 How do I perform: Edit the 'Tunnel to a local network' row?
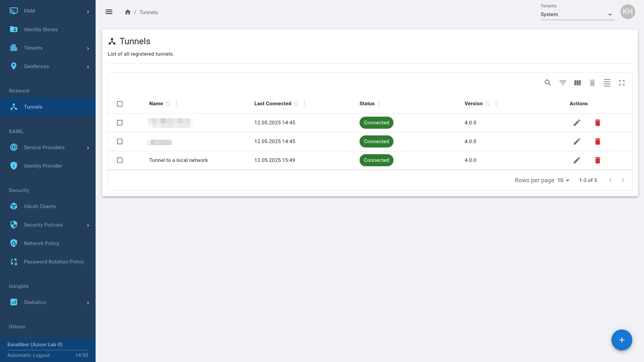(x=577, y=160)
